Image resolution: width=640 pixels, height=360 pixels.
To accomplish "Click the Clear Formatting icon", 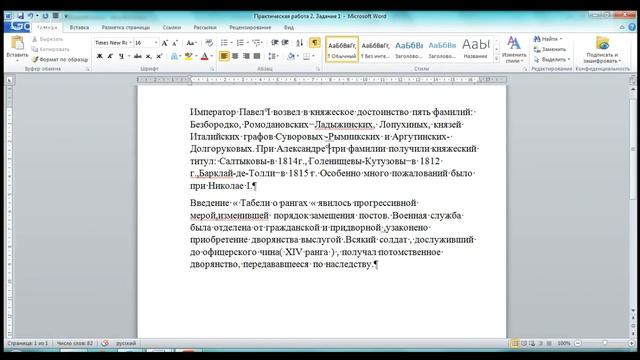I will click(x=209, y=43).
